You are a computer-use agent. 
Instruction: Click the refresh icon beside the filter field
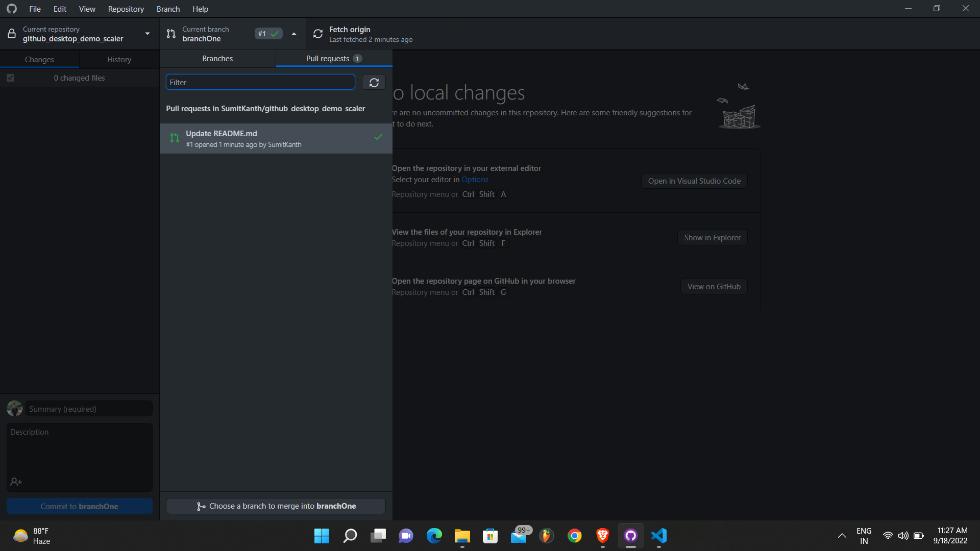tap(374, 82)
